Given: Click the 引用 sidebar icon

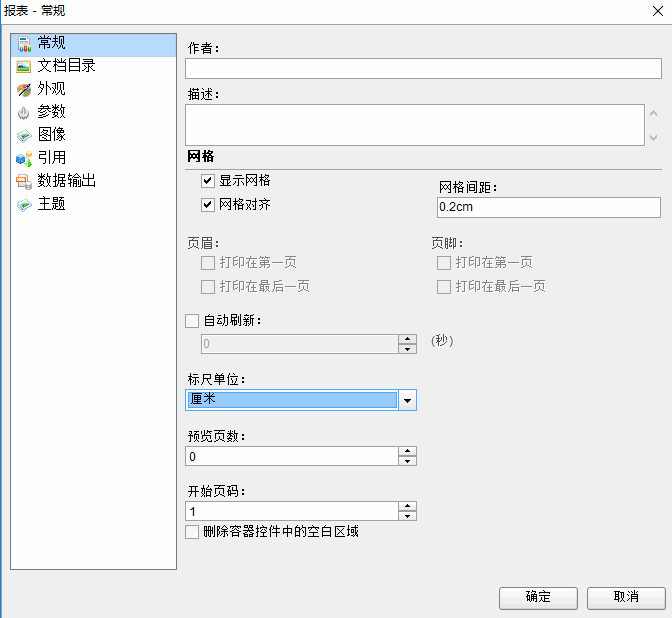Looking at the screenshot, I should [24, 158].
